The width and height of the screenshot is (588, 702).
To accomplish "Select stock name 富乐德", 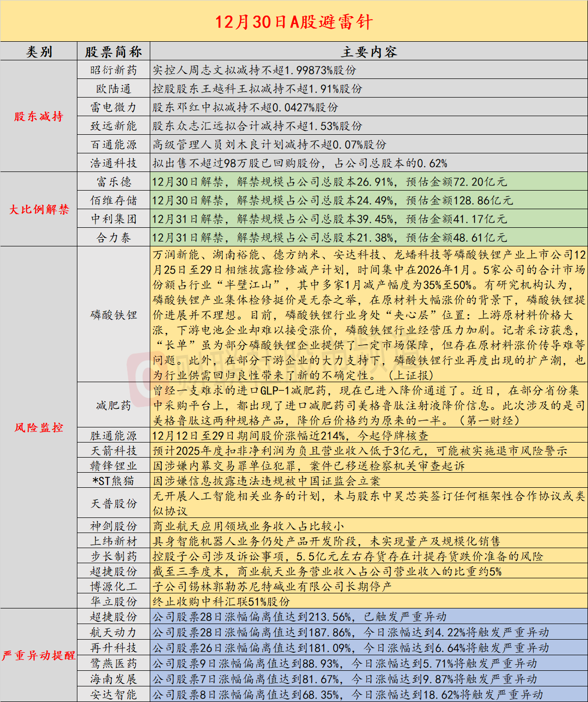I will 114,182.
